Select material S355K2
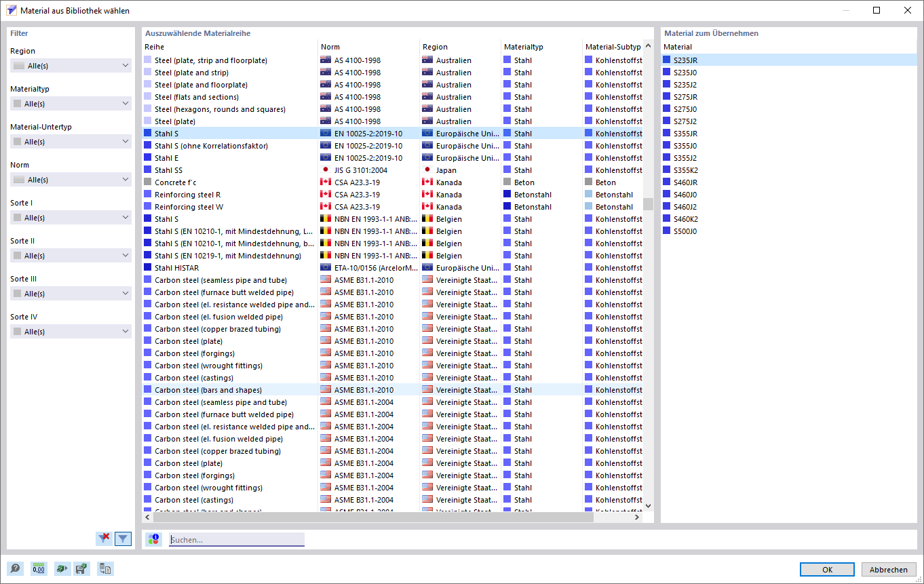 point(789,170)
